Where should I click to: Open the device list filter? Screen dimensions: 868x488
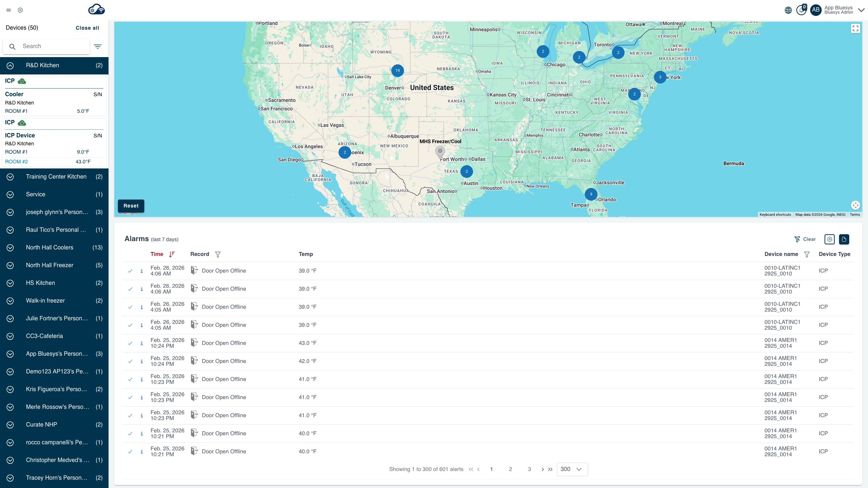coord(98,46)
